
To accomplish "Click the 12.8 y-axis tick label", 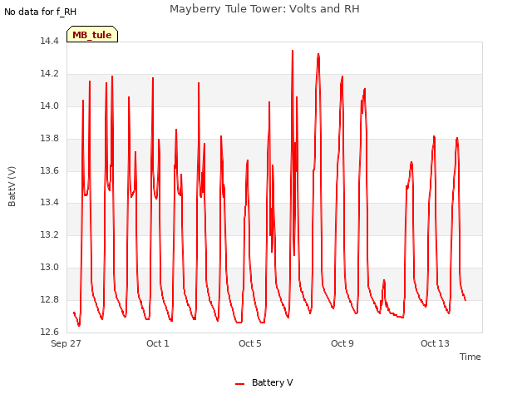I will (49, 299).
